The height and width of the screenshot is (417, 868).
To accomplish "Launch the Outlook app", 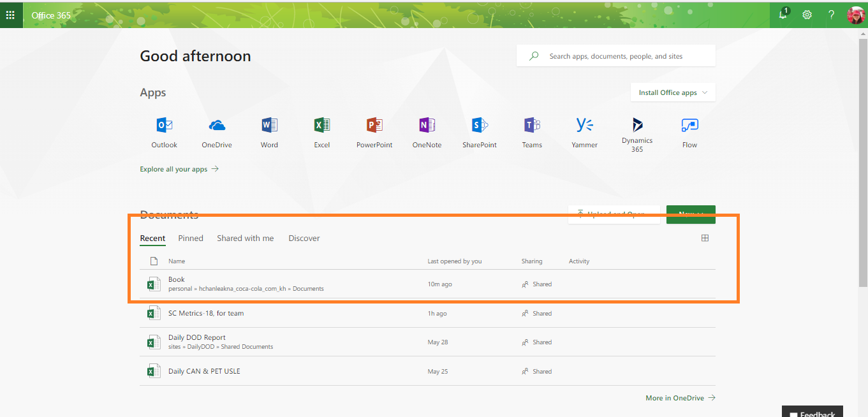I will pos(164,133).
